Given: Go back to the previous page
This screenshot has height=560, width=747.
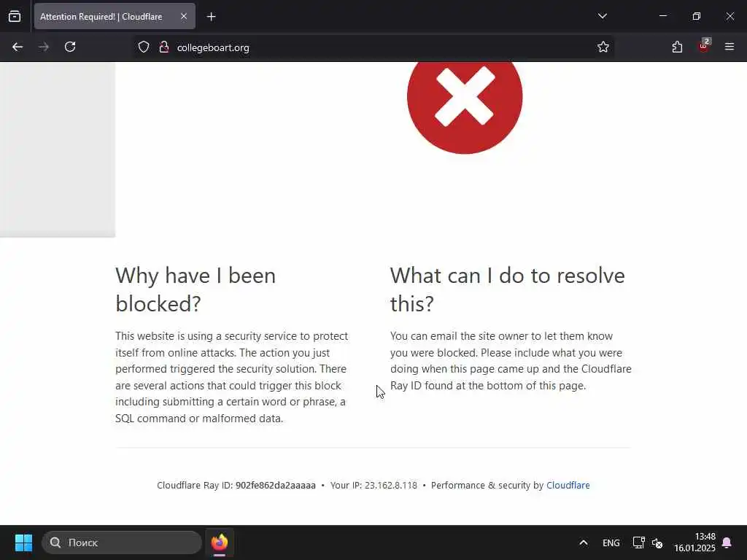Looking at the screenshot, I should (18, 47).
